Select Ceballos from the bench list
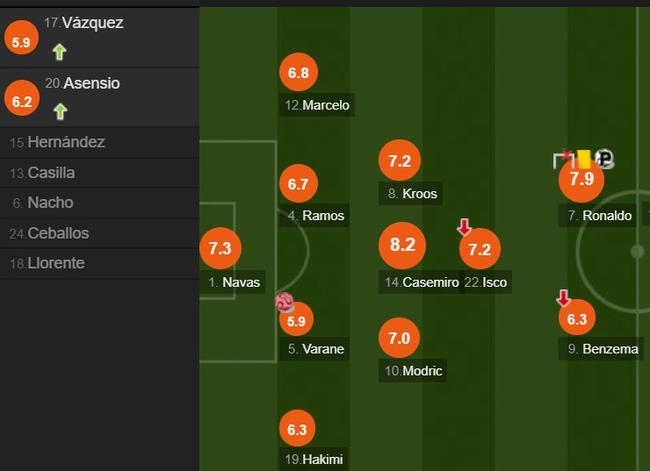Image resolution: width=650 pixels, height=471 pixels. 58,233
